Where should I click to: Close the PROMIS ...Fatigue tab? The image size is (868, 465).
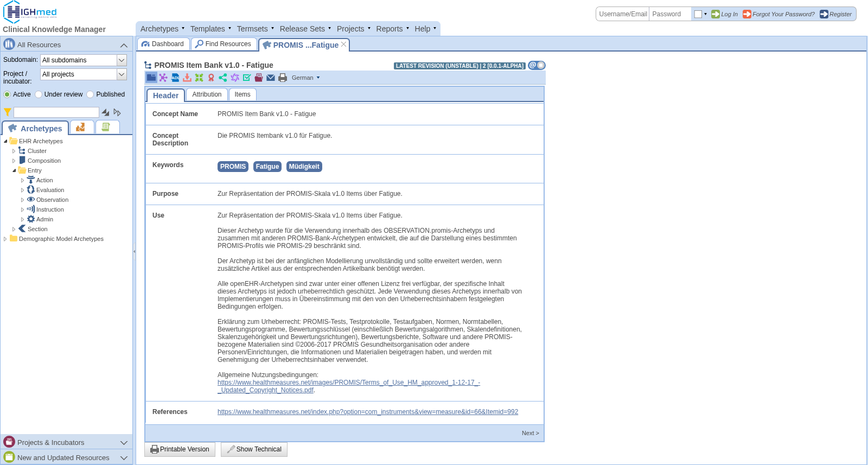343,44
